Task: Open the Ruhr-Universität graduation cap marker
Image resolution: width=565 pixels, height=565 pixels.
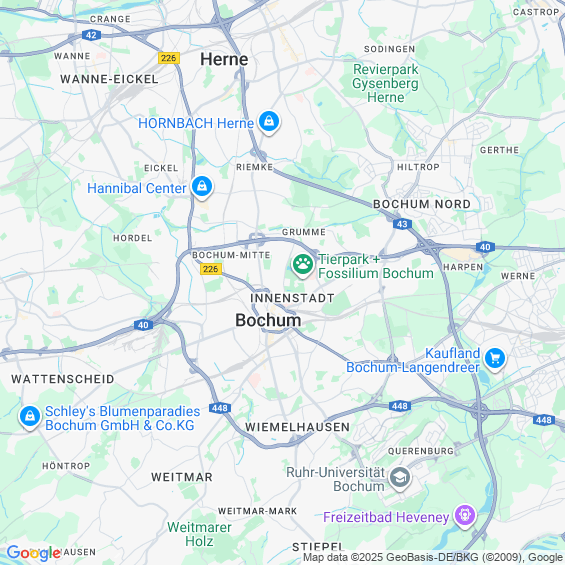Action: pyautogui.click(x=400, y=478)
